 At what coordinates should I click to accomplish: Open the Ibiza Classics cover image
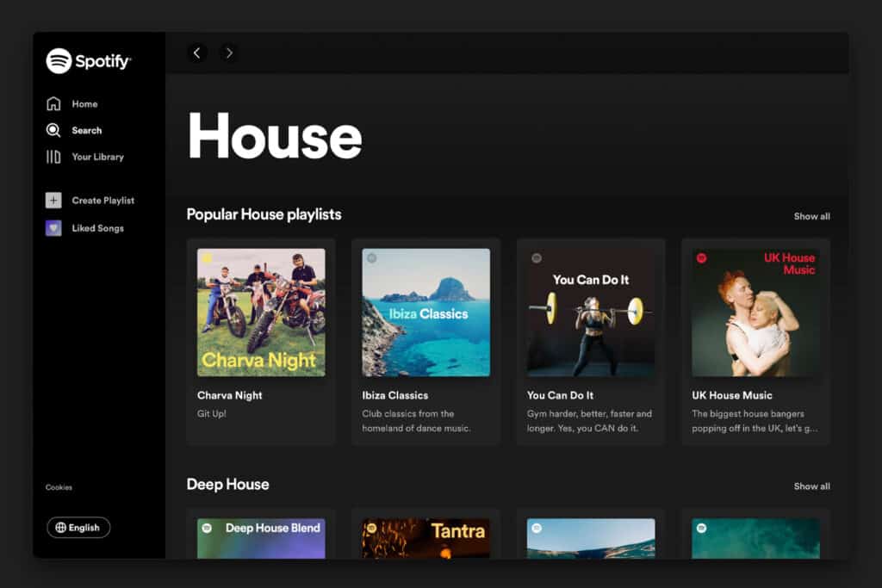click(425, 313)
